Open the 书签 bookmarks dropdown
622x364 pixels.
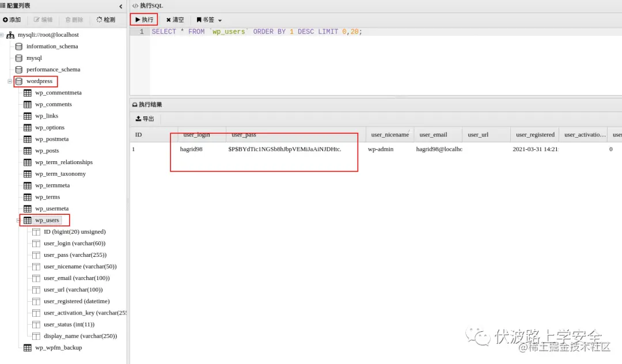209,20
